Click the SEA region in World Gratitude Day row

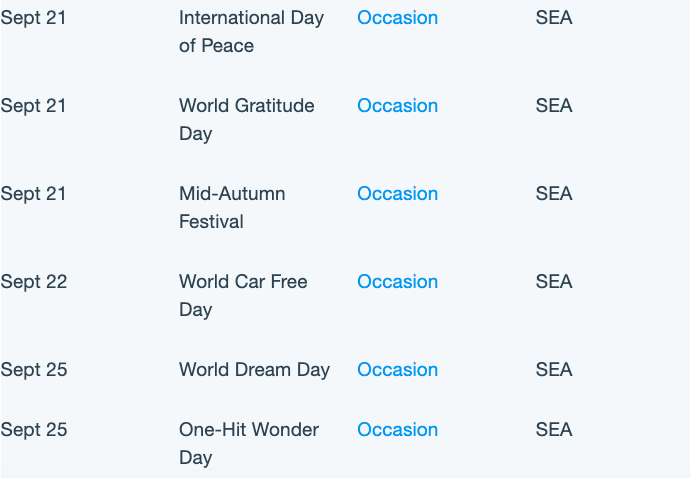point(554,106)
